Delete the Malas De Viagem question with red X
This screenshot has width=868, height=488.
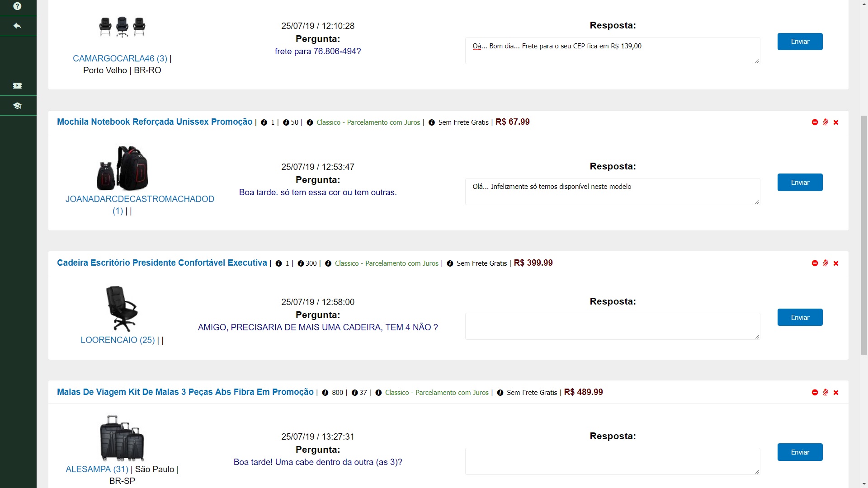(836, 392)
